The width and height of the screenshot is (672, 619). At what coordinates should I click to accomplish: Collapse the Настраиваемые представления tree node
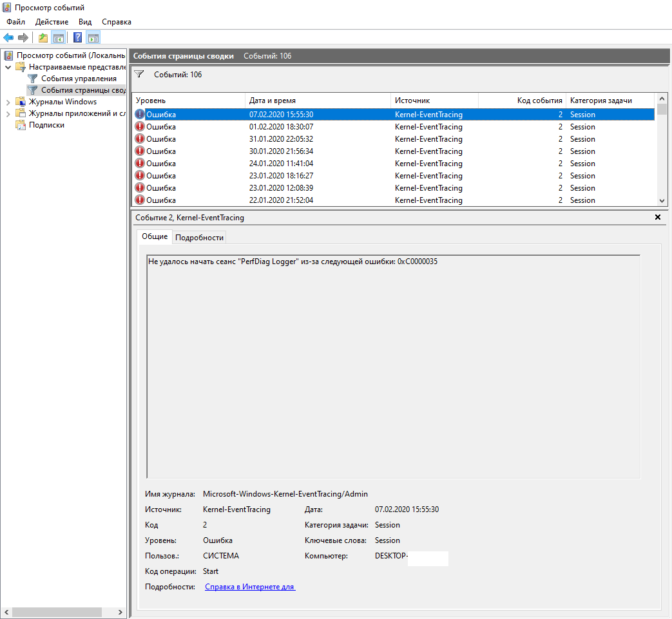pos(8,67)
